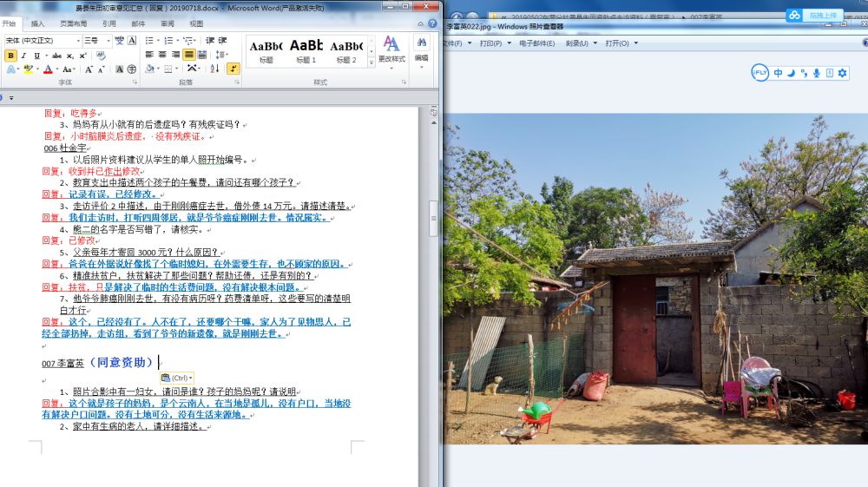Click the distributed alignment icon
The width and height of the screenshot is (868, 487).
tap(202, 54)
